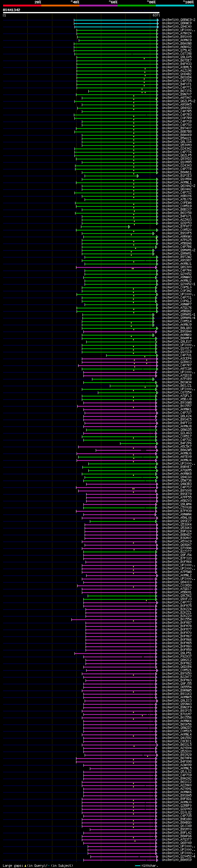Open the UniRef100_A1Z196 entry
Viewport: 197px width, 868px height.
[176, 71]
